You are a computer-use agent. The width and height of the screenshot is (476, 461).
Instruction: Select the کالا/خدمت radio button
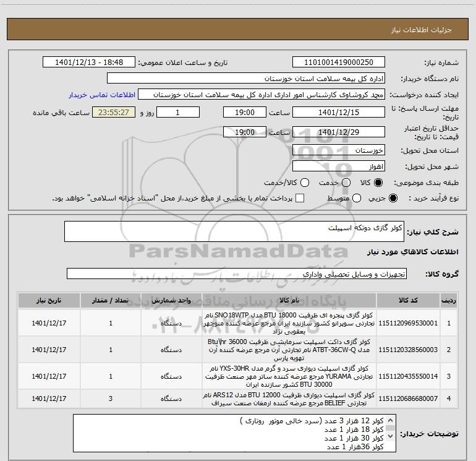[305, 183]
